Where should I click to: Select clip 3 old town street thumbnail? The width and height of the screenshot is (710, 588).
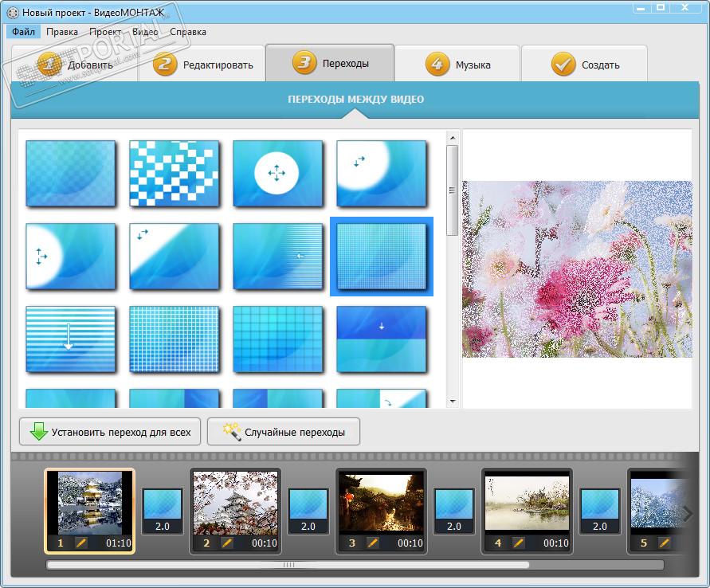(381, 503)
